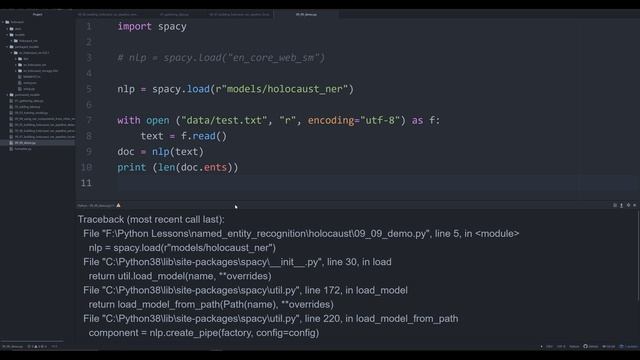Image resolution: width=640 pixels, height=360 pixels.
Task: Click the warning triangle in output header
Action: pos(118,205)
